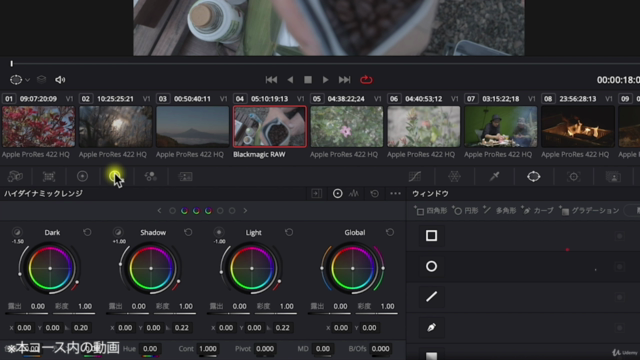Enable the line window in list
Viewport: 640px width, 360px height.
(x=431, y=297)
